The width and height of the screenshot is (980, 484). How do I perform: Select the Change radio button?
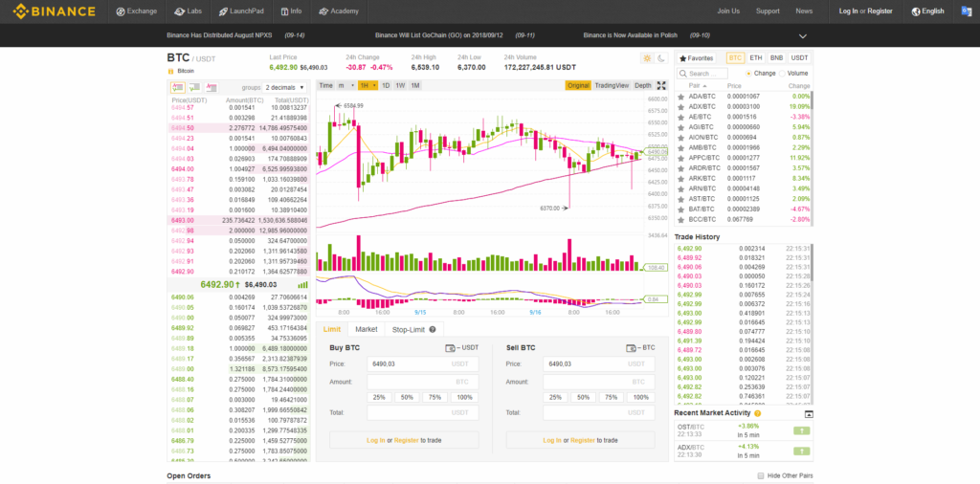point(748,74)
